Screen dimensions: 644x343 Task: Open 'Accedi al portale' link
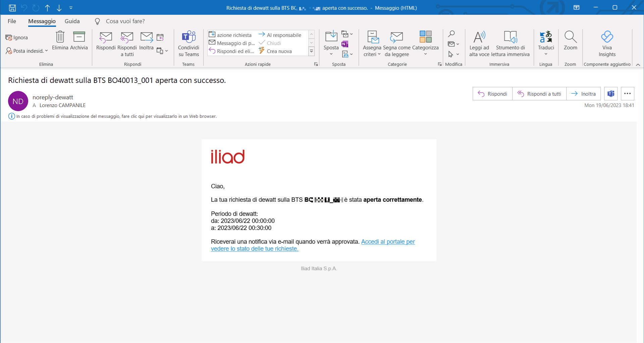click(x=313, y=245)
